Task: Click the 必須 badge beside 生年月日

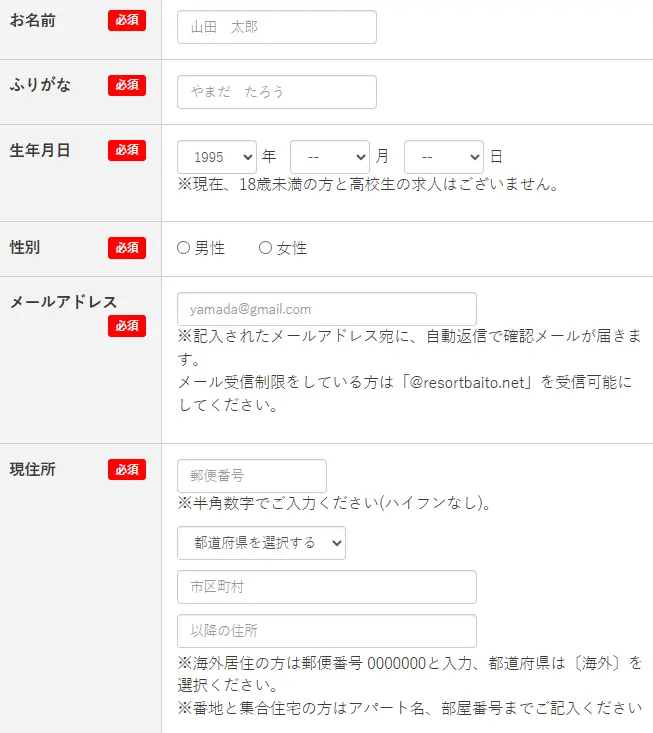Action: (127, 150)
